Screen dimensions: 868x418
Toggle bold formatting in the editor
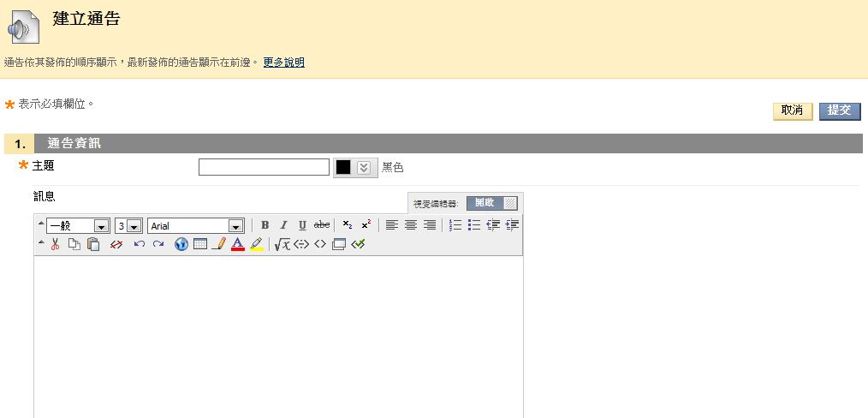pos(265,225)
